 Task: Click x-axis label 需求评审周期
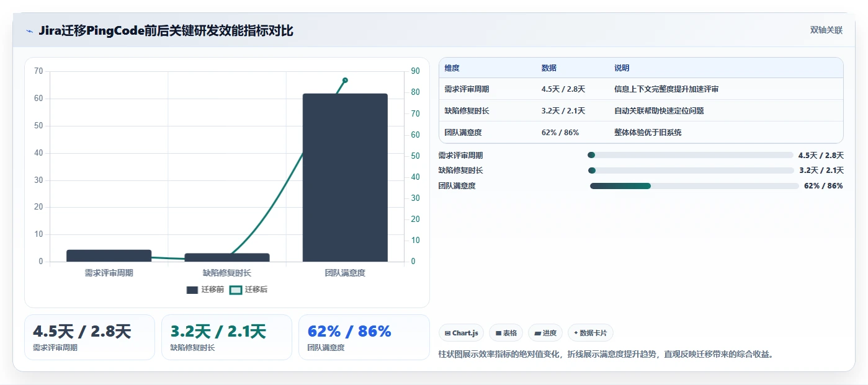(109, 273)
